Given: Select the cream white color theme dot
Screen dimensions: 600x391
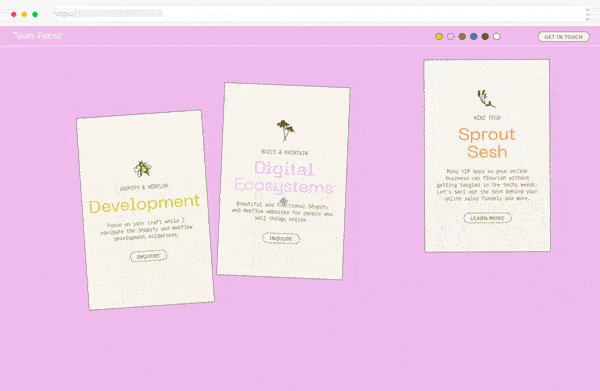Looking at the screenshot, I should (x=496, y=36).
